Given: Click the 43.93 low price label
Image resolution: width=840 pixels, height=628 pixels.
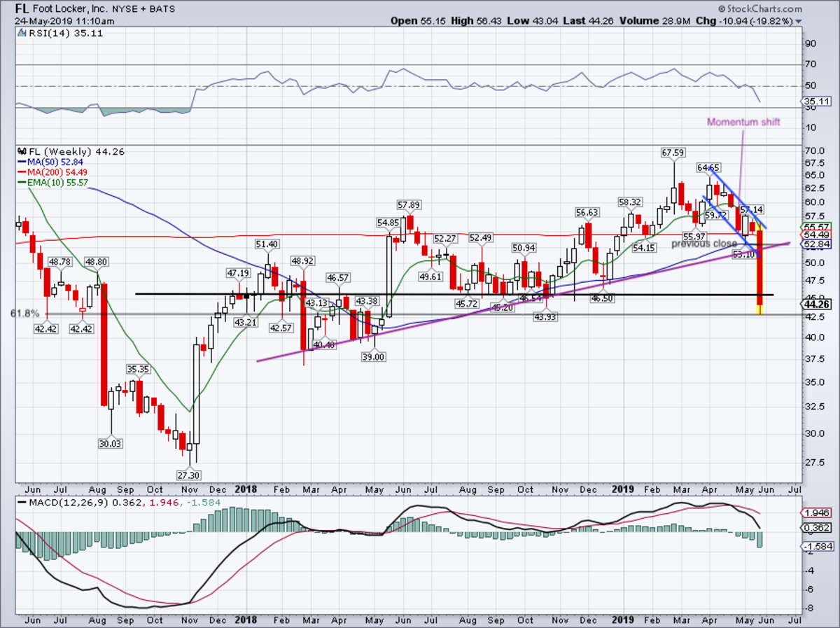Looking at the screenshot, I should (546, 317).
